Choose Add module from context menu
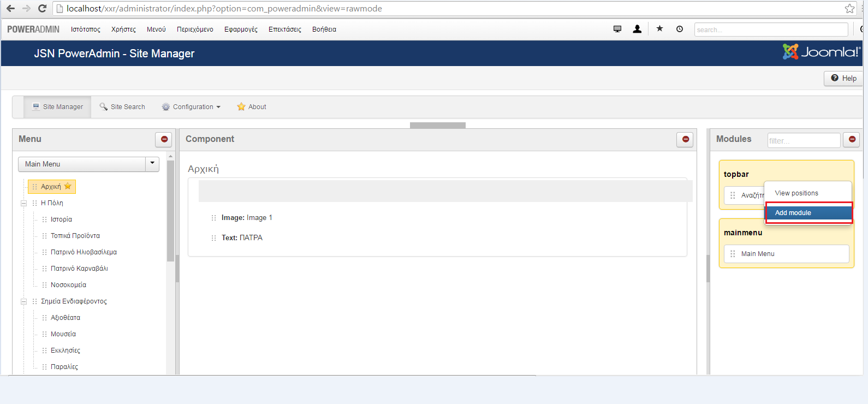The height and width of the screenshot is (404, 868). tap(808, 213)
